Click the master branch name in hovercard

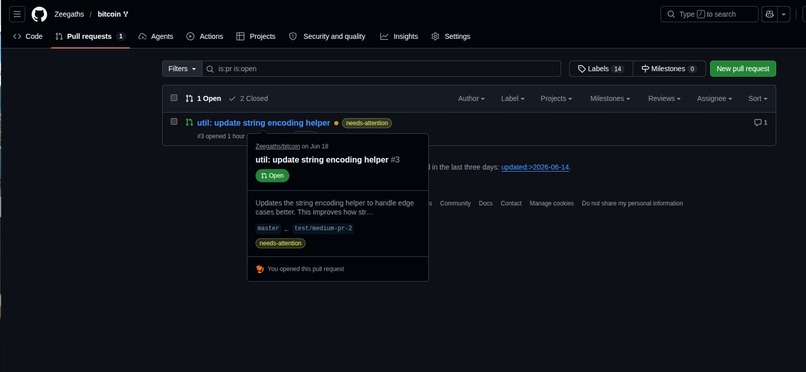[x=268, y=229]
